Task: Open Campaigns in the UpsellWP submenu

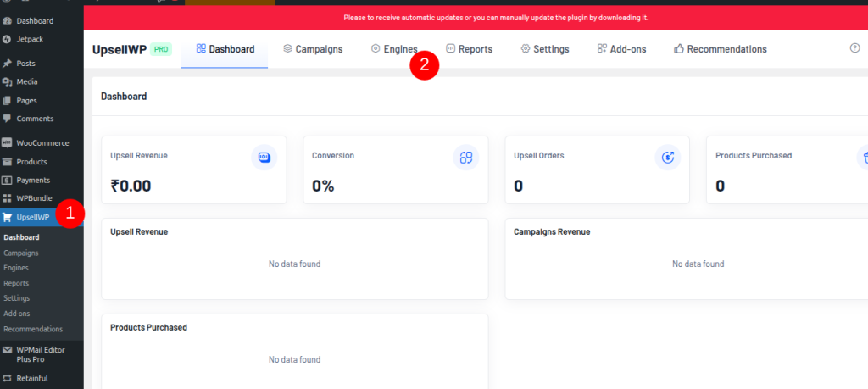Action: [21, 253]
